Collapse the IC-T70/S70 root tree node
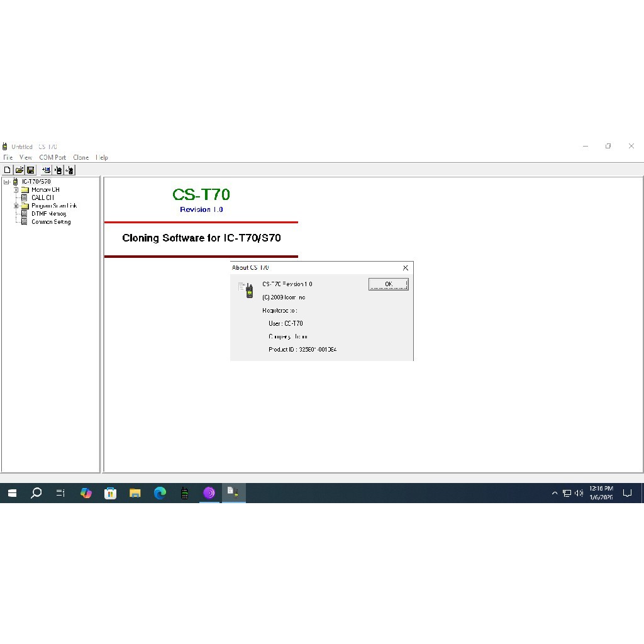 [x=6, y=182]
